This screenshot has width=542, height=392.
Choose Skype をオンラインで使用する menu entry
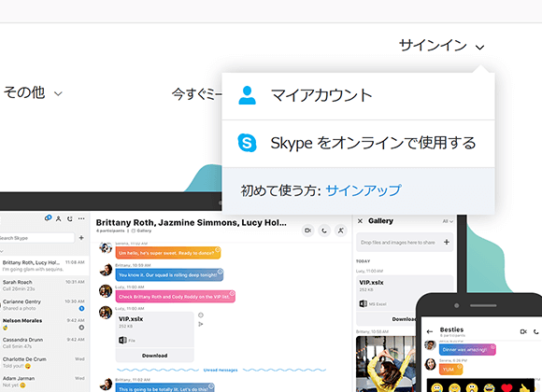[358, 143]
